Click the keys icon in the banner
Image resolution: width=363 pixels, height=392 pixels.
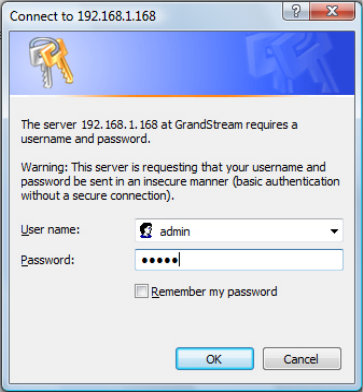pos(51,62)
